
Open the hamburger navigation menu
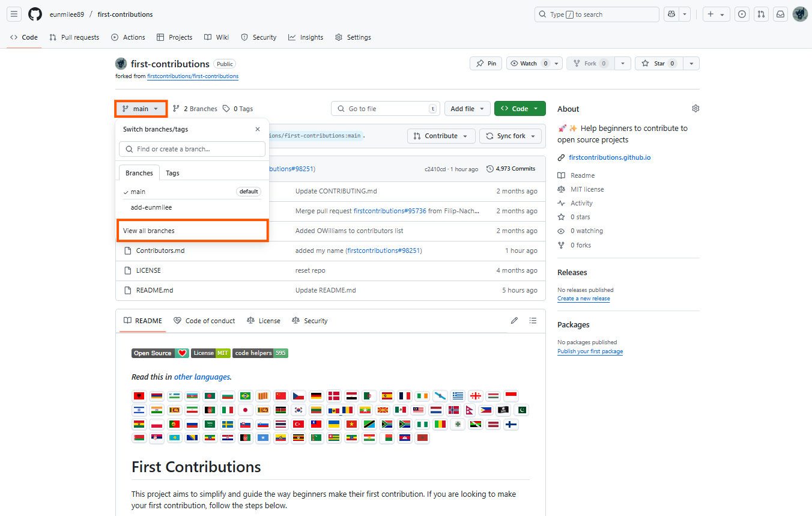click(14, 14)
